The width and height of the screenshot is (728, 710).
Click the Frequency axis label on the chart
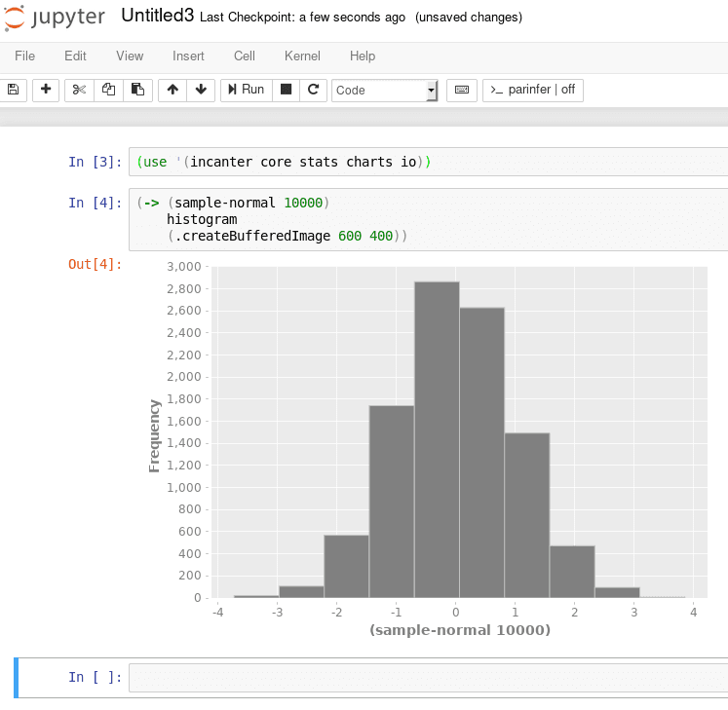(x=154, y=435)
